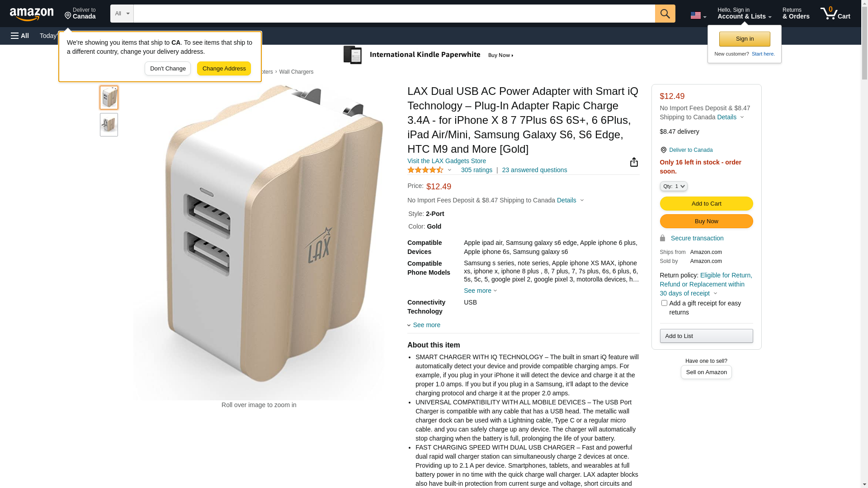Click the star rating icons
This screenshot has width=868, height=488.
[x=425, y=170]
